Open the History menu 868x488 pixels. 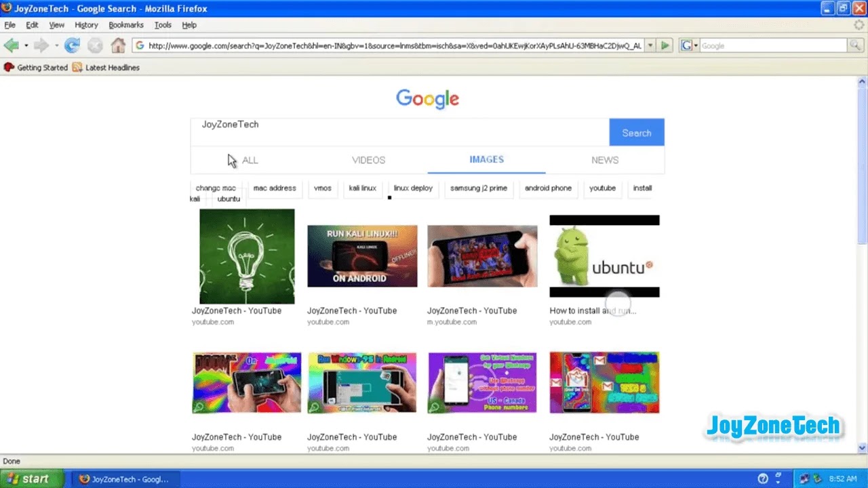click(86, 25)
